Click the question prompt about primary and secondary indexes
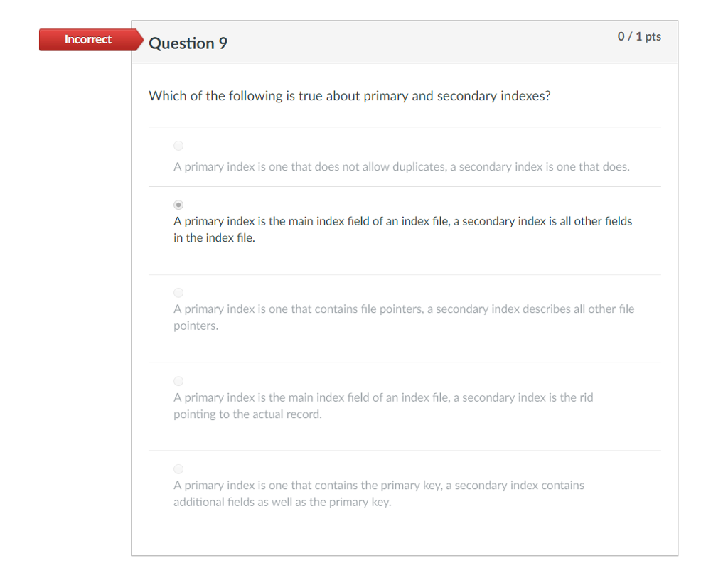Image resolution: width=728 pixels, height=568 pixels. [x=349, y=96]
